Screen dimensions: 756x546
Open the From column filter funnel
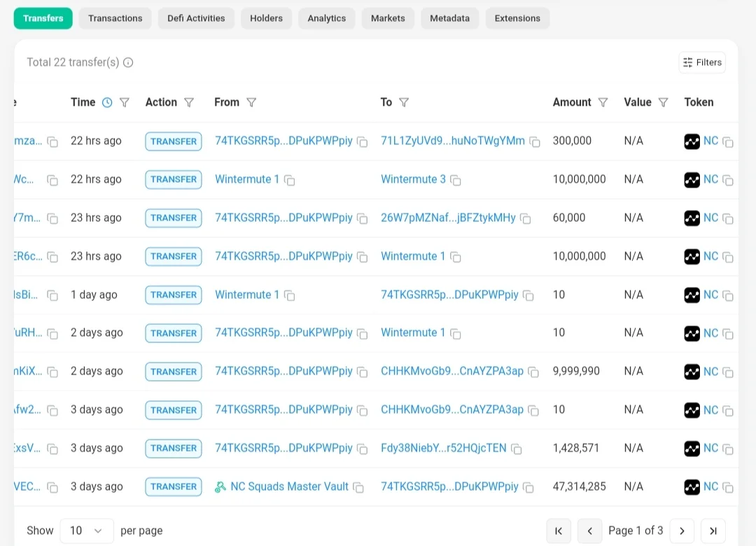pos(251,102)
